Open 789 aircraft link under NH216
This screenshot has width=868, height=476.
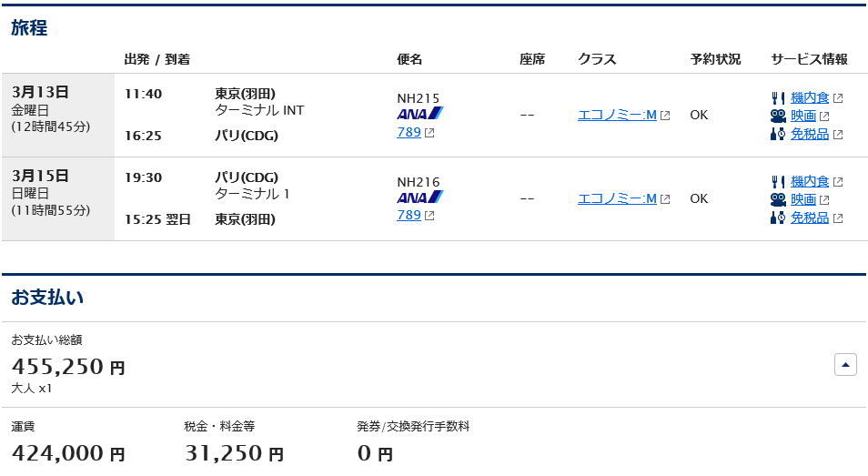[409, 215]
